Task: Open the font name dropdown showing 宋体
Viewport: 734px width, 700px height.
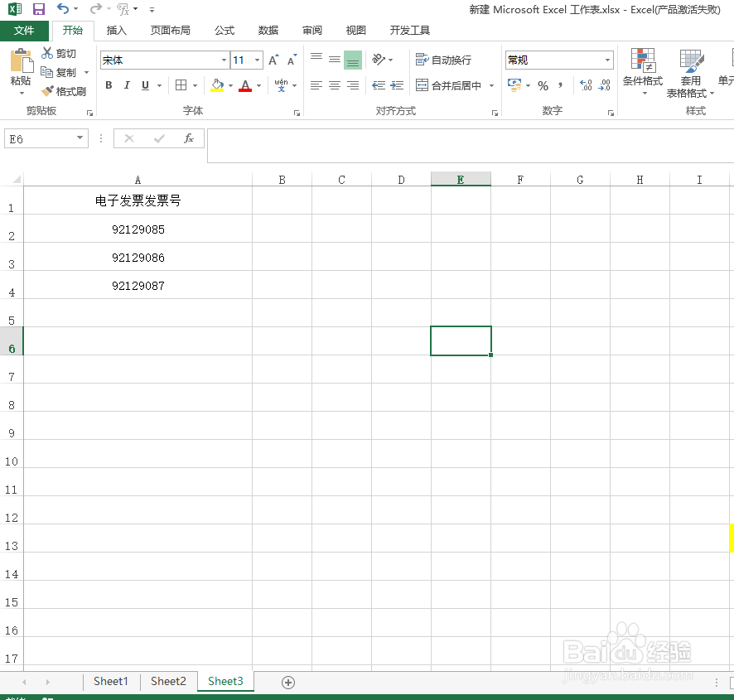Action: point(222,60)
